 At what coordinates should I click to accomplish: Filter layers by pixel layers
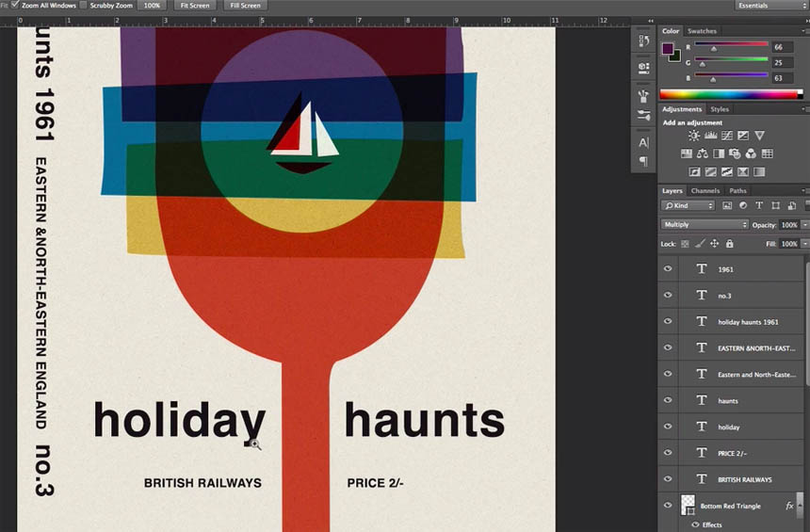click(x=727, y=205)
